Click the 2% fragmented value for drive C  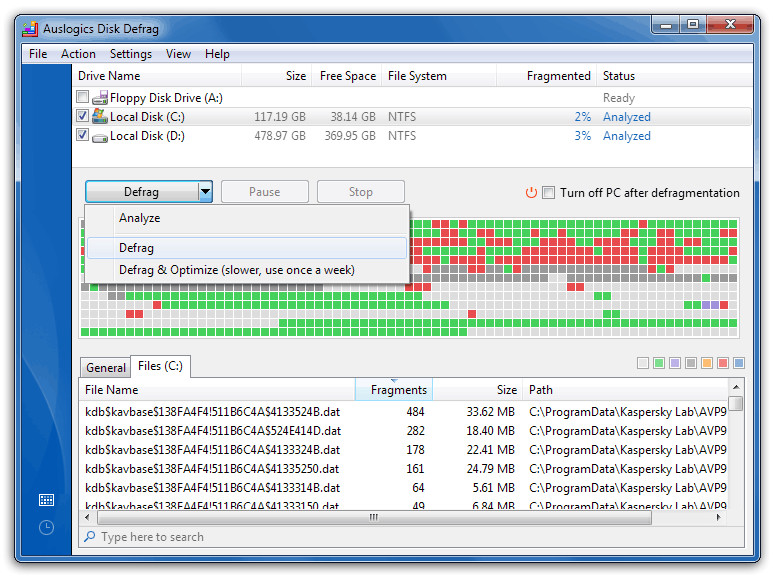582,117
